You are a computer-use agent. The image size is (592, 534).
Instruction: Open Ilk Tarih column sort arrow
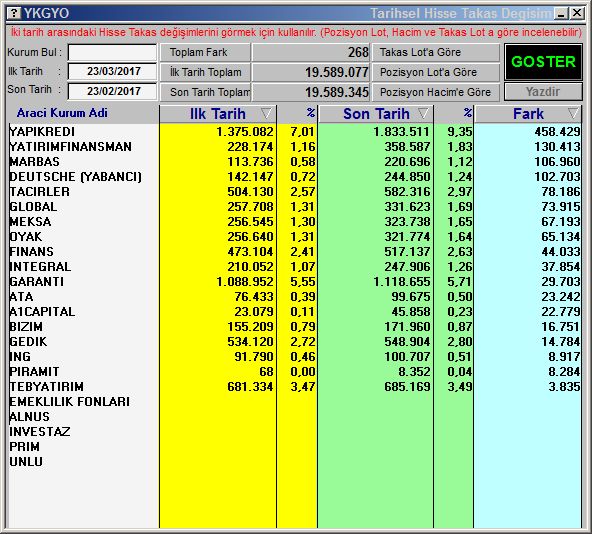coord(266,113)
